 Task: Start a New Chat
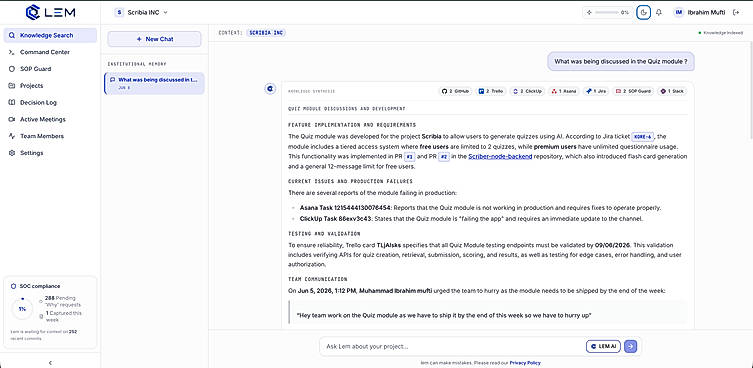pos(154,39)
